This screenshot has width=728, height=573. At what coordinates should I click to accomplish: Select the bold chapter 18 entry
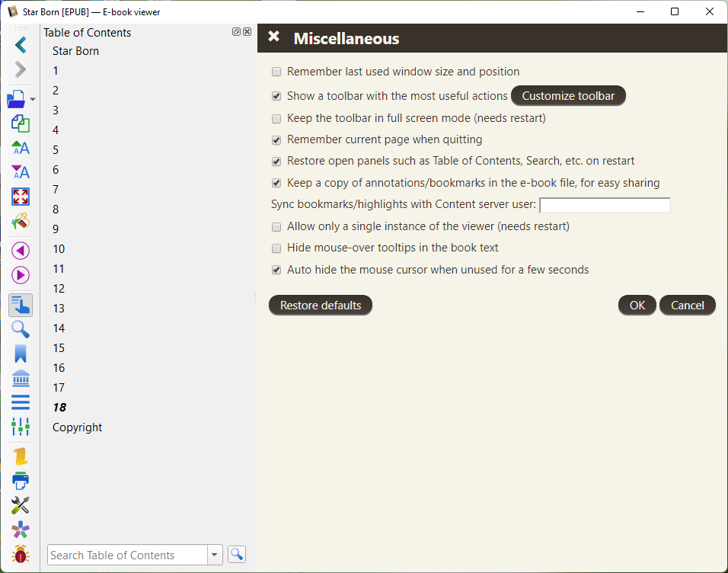pyautogui.click(x=59, y=408)
